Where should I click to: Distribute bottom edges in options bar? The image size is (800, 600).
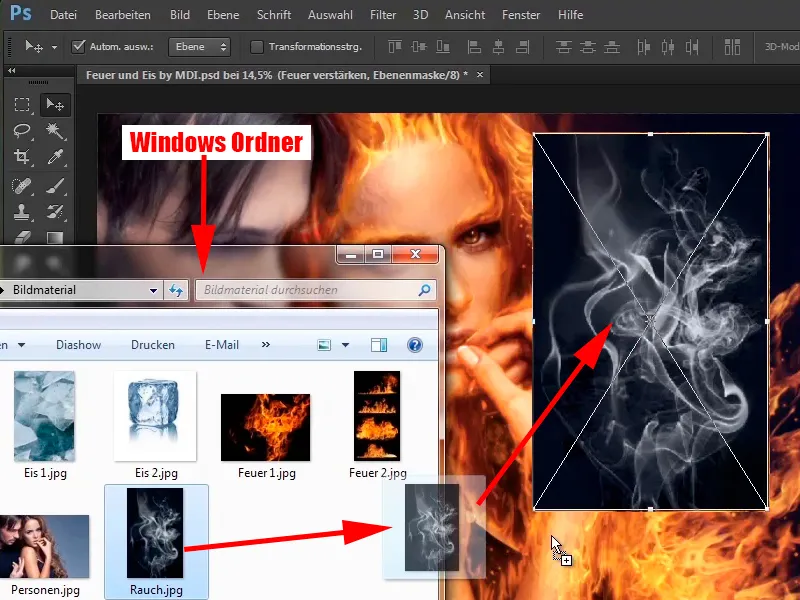[612, 47]
